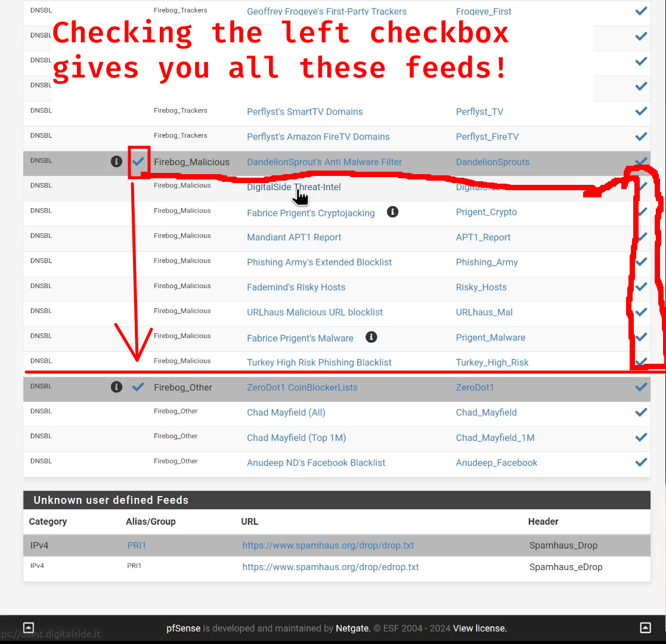Open URLhaus Malicious URL blocklist link
Viewport: 666px width, 644px height.
pos(315,312)
